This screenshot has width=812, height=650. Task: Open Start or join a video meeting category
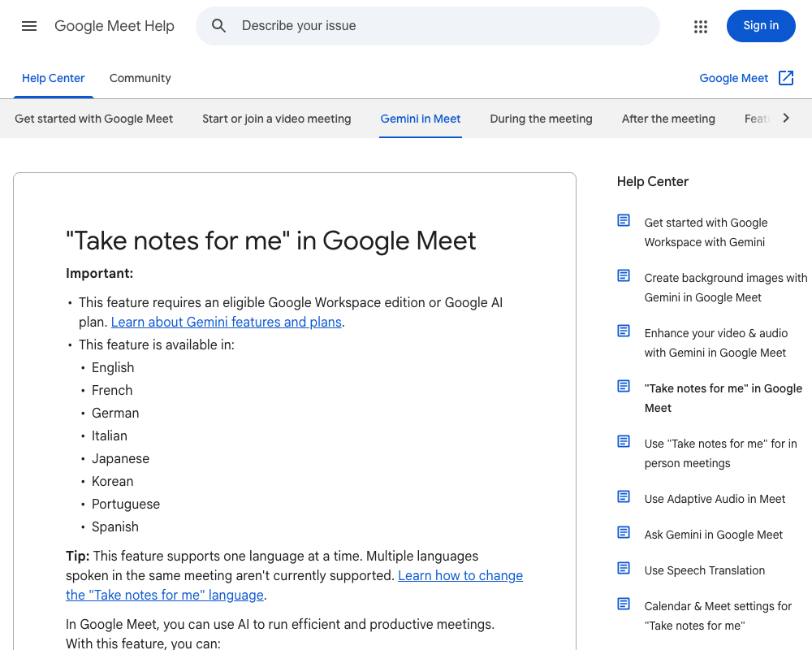tap(277, 119)
